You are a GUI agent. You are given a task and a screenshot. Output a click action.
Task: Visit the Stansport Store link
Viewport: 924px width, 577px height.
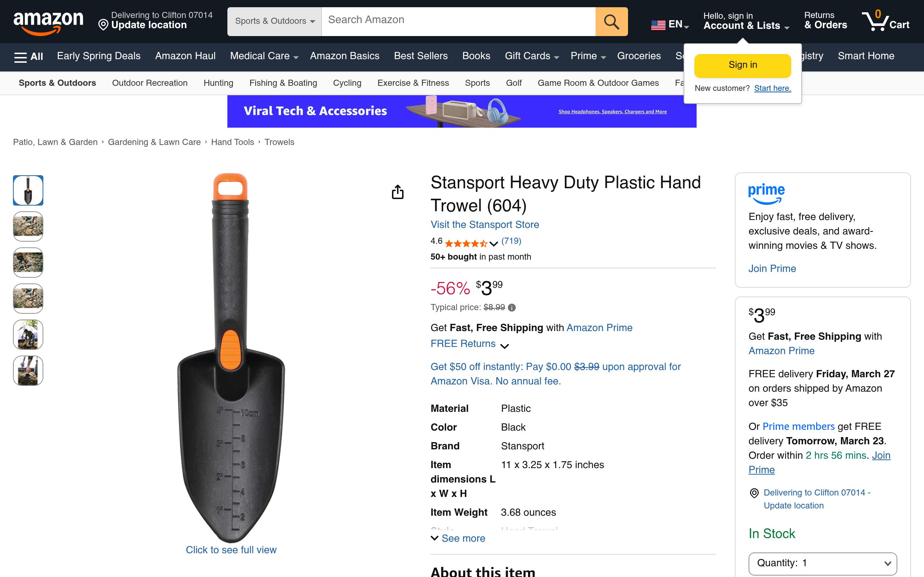tap(484, 225)
